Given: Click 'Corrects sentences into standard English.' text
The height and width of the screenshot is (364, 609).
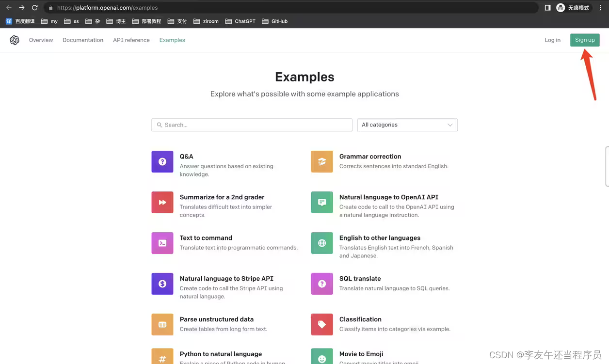Looking at the screenshot, I should [x=394, y=166].
